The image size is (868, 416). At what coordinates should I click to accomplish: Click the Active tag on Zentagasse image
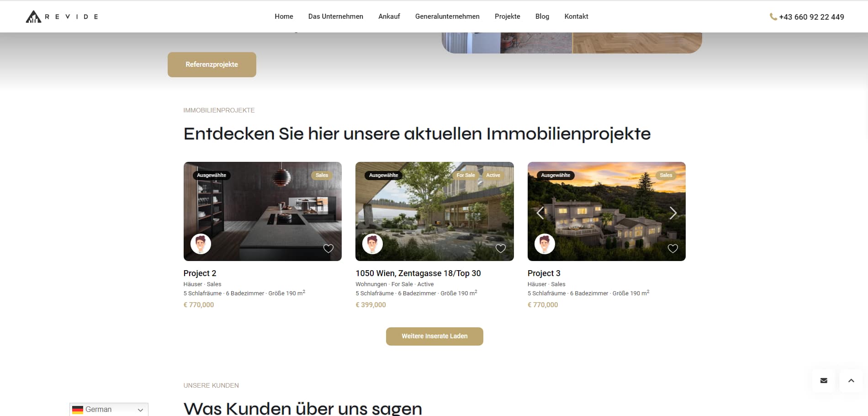coord(493,175)
